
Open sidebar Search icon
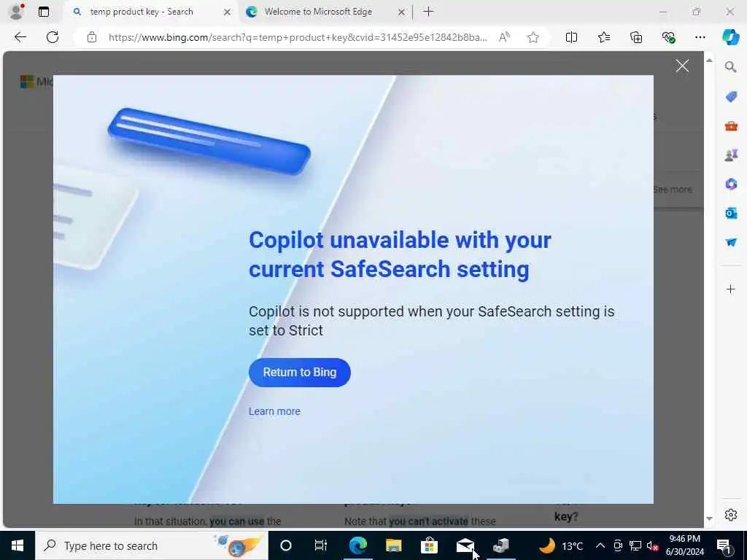731,66
